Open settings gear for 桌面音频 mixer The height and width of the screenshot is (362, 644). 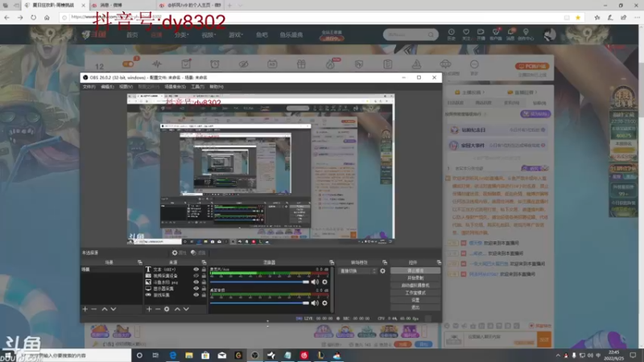325,303
